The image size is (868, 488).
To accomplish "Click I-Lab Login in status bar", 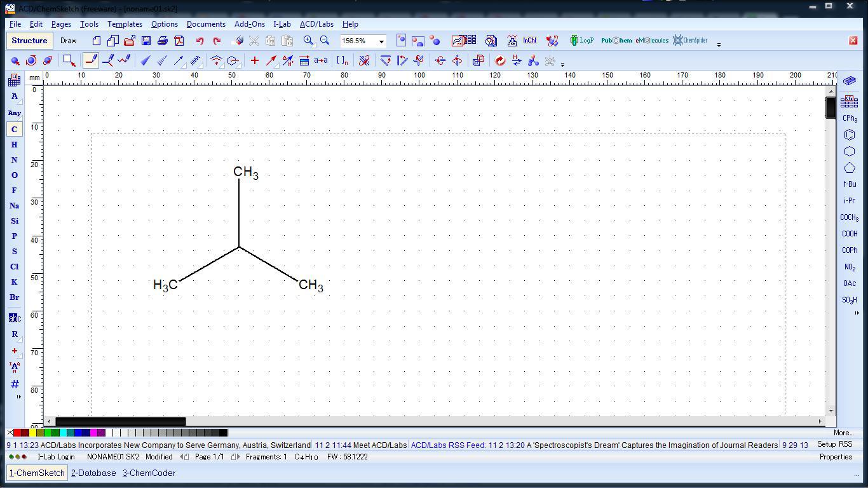I will click(56, 457).
